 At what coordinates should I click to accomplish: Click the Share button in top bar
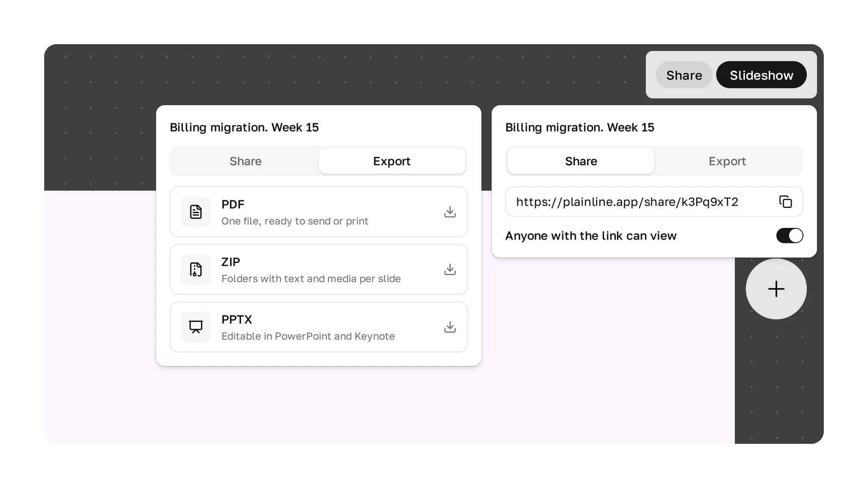(684, 75)
